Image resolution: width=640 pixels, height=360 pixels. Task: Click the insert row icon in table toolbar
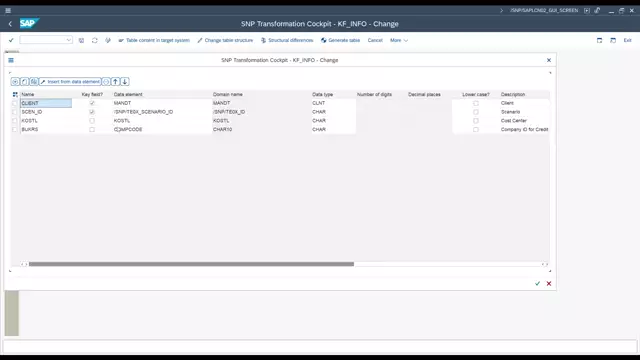(x=15, y=82)
